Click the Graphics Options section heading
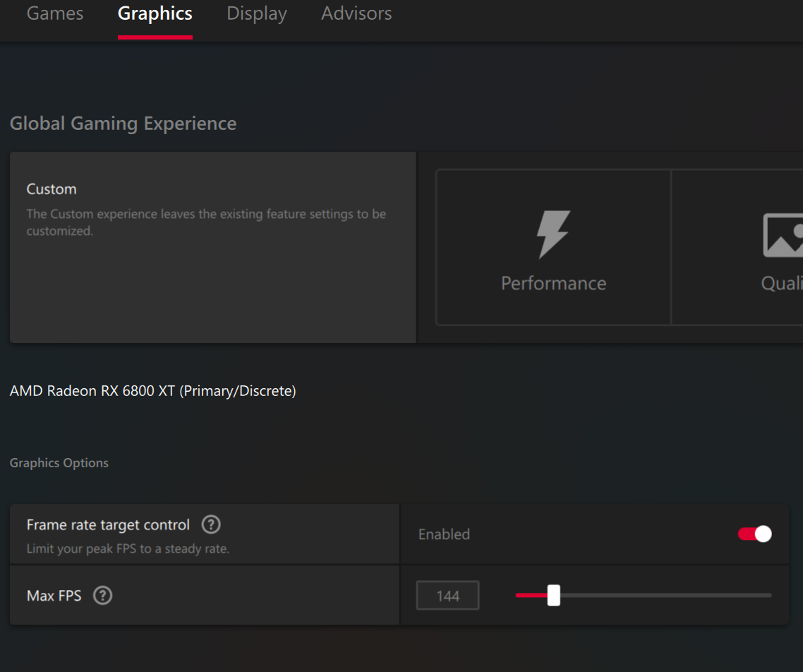Viewport: 803px width, 672px height. [x=59, y=463]
